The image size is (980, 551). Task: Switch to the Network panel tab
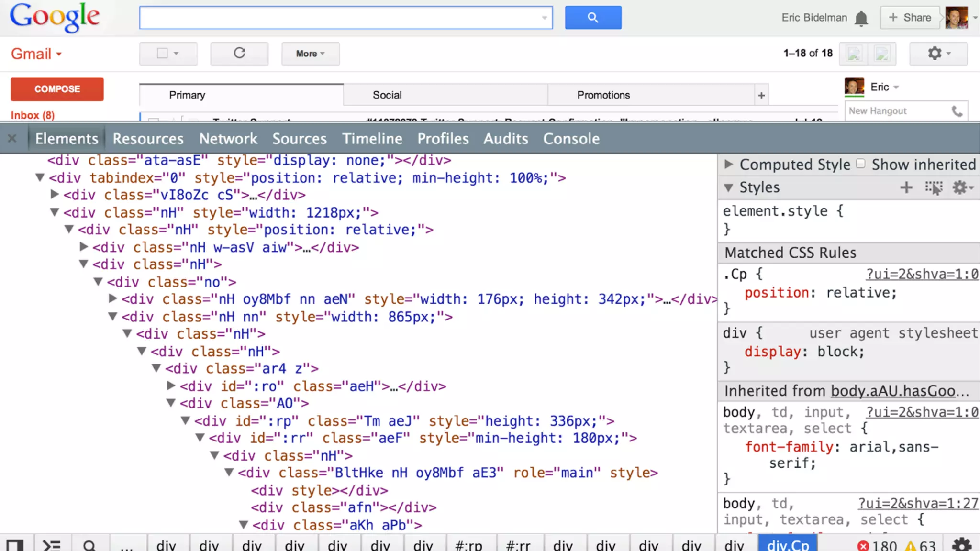[x=228, y=139]
